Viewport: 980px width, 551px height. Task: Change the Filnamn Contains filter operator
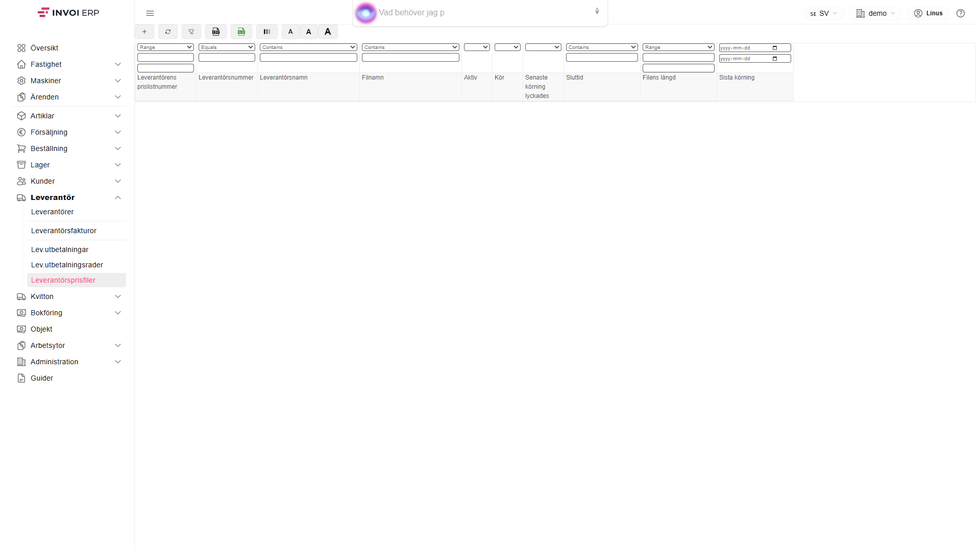tap(410, 47)
